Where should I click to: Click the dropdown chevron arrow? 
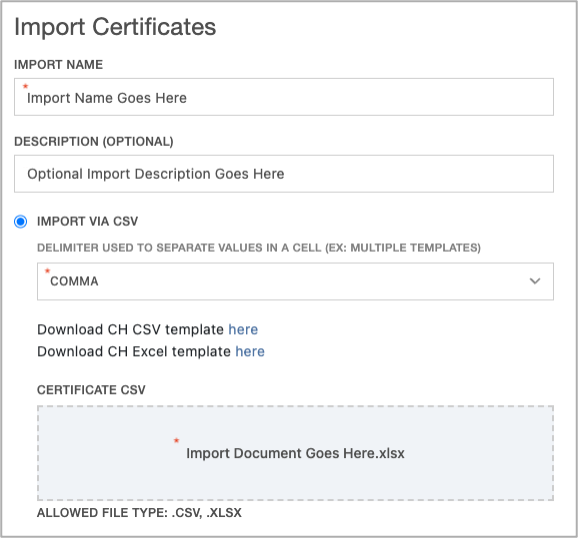tap(535, 281)
